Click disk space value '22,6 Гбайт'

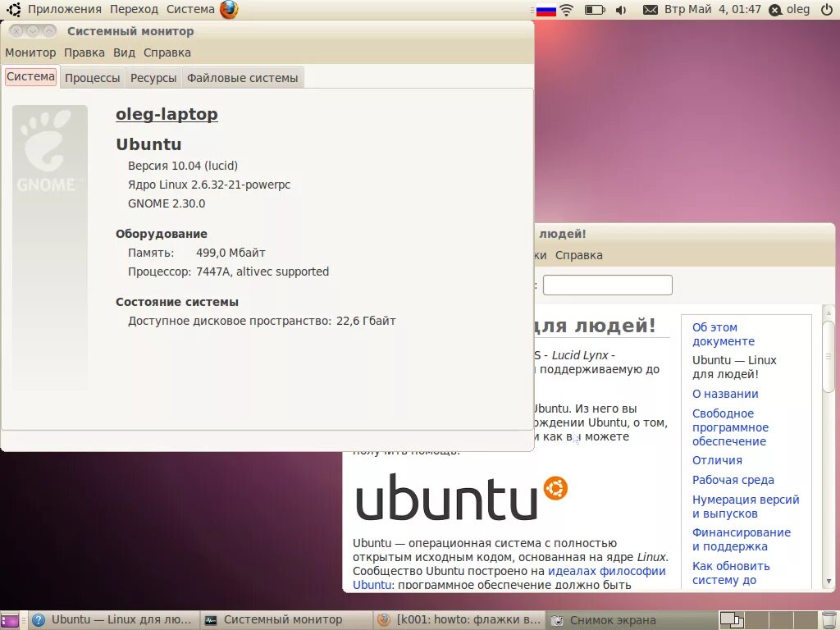click(366, 321)
